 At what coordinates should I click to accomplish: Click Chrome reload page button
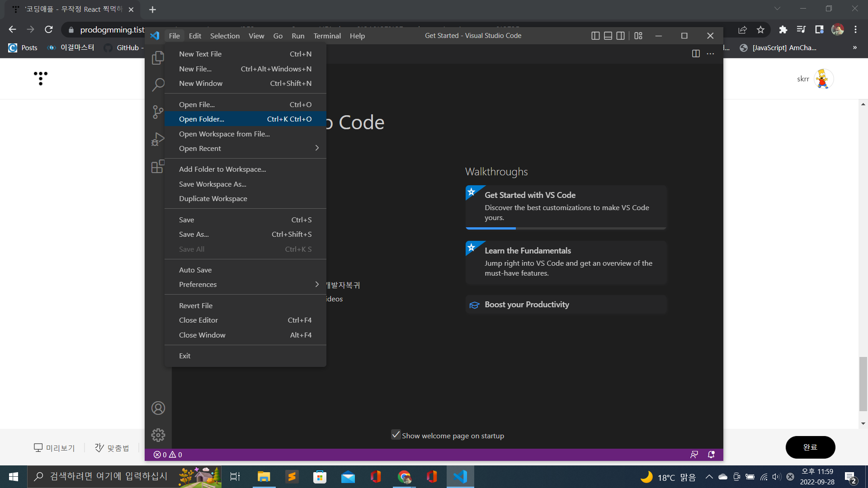point(49,29)
